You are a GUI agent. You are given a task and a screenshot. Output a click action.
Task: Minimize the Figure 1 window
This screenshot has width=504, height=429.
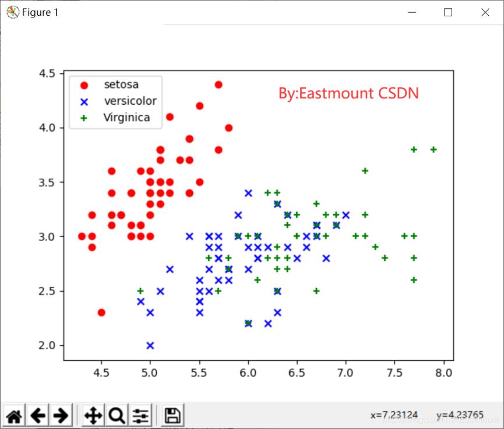pos(411,12)
